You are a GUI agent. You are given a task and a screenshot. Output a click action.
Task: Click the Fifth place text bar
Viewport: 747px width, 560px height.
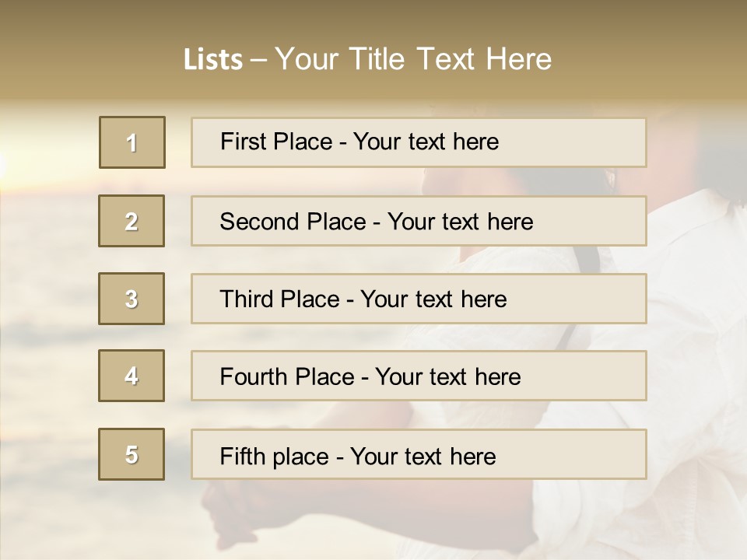click(x=419, y=454)
